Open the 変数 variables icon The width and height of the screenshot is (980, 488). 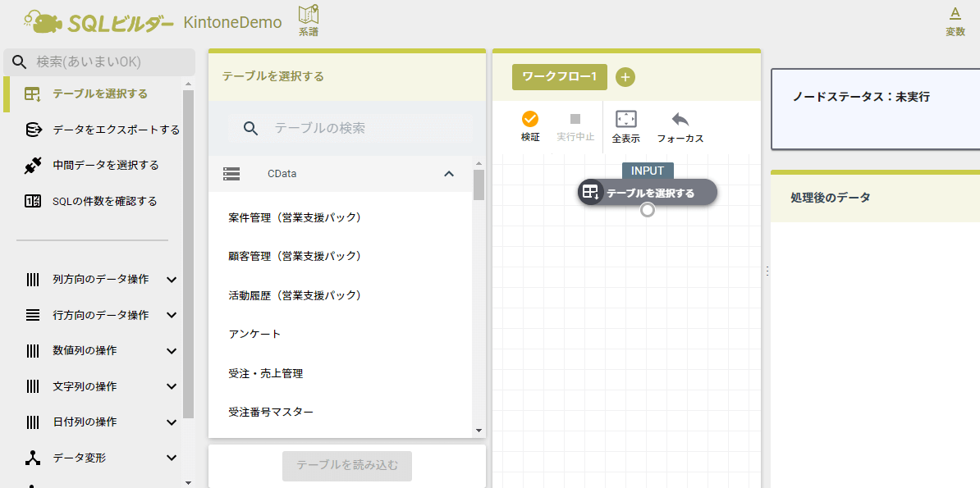[955, 21]
